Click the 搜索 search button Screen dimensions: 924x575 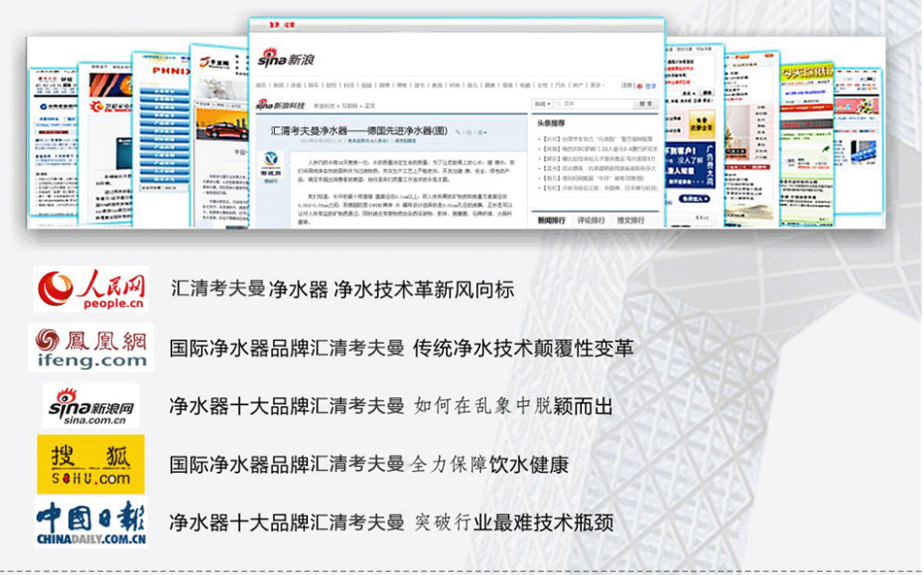645,104
